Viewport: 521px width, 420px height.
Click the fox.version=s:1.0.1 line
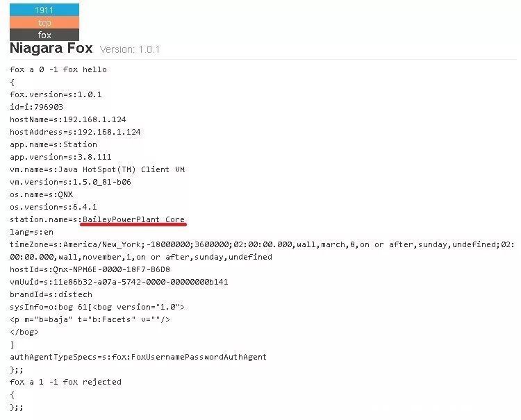[x=56, y=94]
